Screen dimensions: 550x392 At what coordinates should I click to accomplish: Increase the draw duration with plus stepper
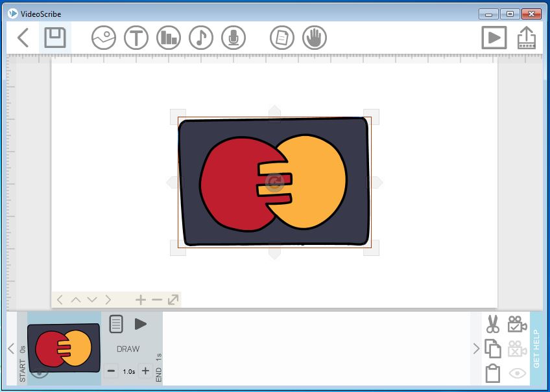point(147,371)
